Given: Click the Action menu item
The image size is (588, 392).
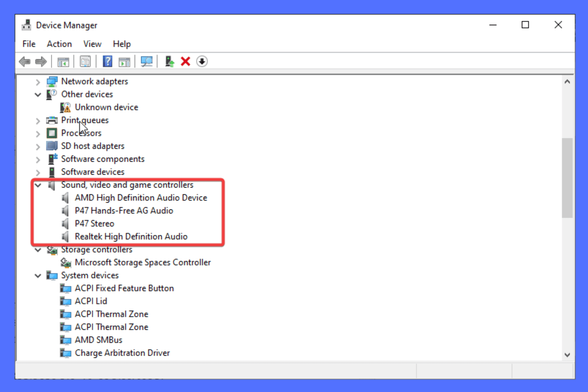Looking at the screenshot, I should [59, 44].
